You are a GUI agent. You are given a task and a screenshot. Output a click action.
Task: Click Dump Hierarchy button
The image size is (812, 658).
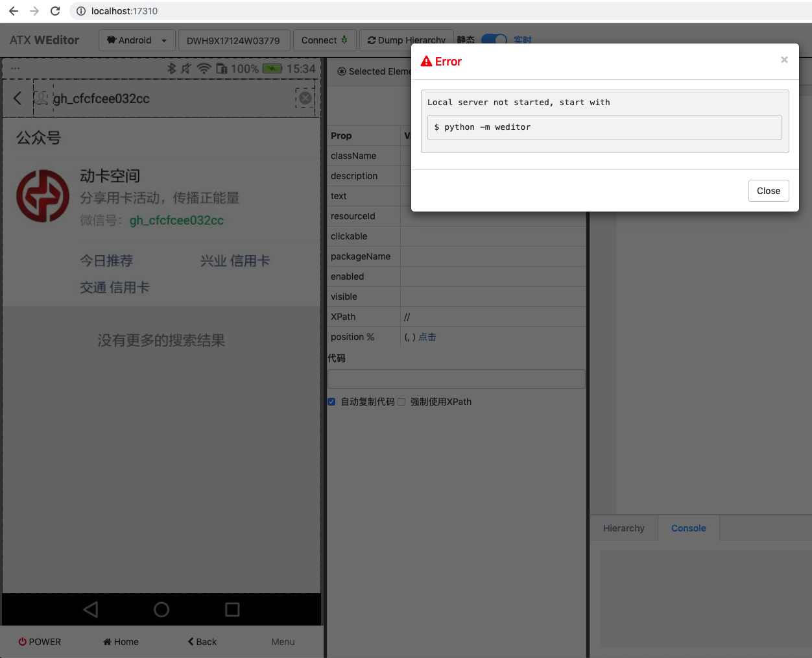coord(406,40)
